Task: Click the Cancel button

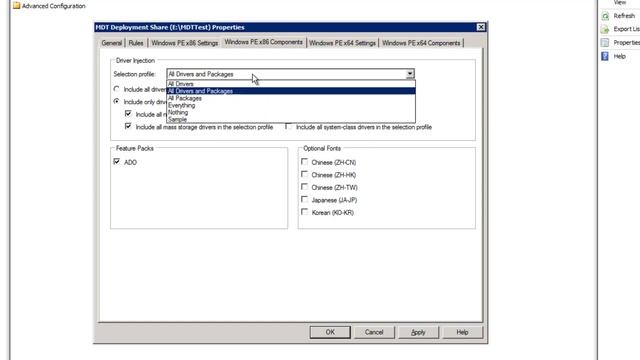Action: point(374,332)
